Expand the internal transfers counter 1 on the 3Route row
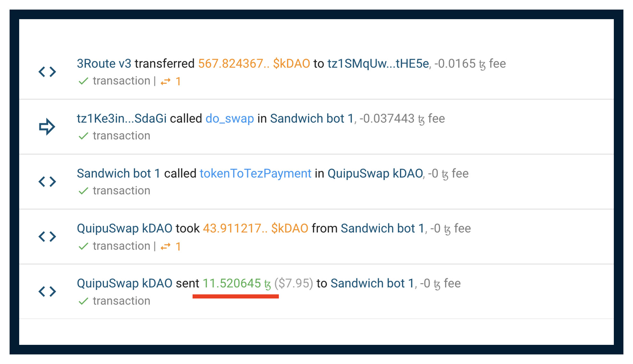 click(178, 81)
